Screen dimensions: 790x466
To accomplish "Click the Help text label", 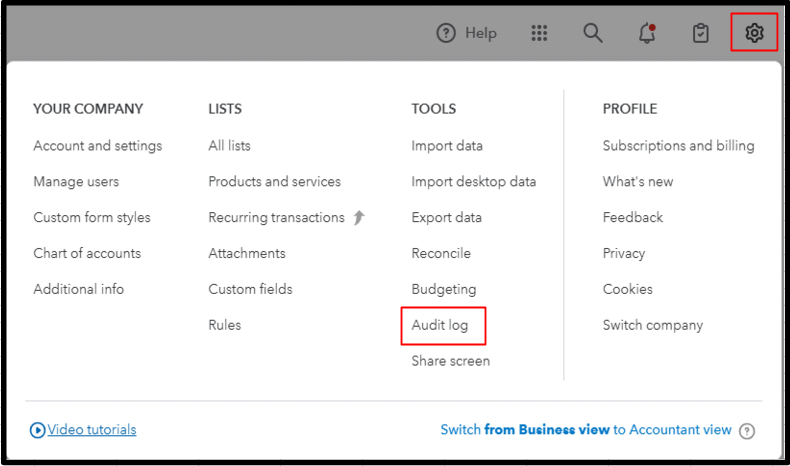I will pyautogui.click(x=481, y=33).
